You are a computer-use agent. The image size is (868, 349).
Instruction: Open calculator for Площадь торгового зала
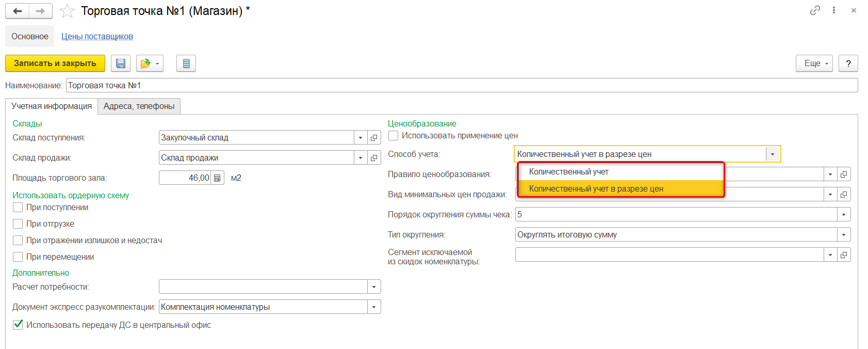[218, 178]
